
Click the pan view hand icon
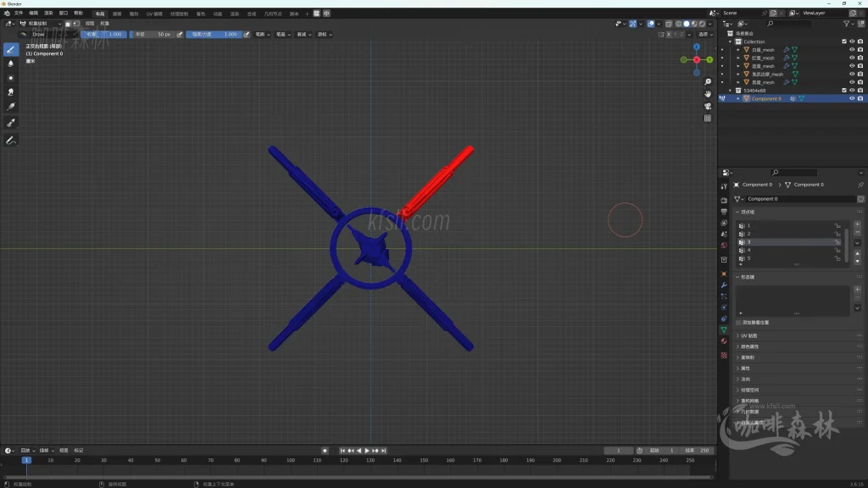pyautogui.click(x=708, y=94)
